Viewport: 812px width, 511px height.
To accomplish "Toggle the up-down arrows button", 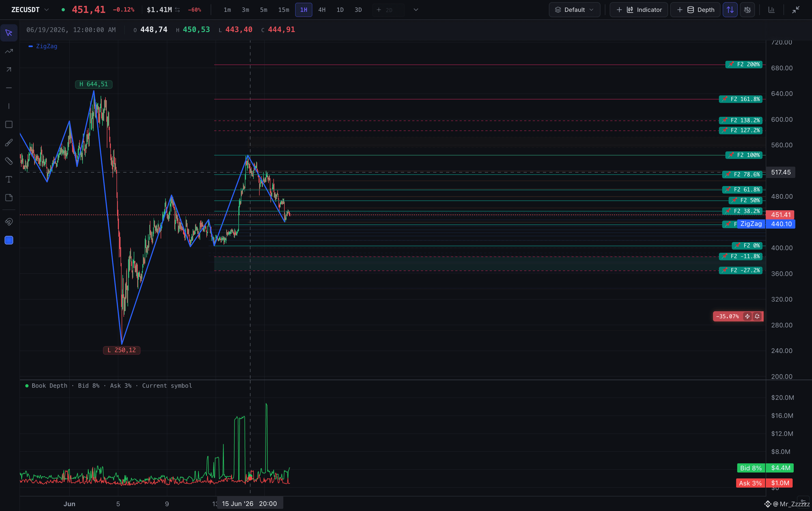I will (x=730, y=10).
